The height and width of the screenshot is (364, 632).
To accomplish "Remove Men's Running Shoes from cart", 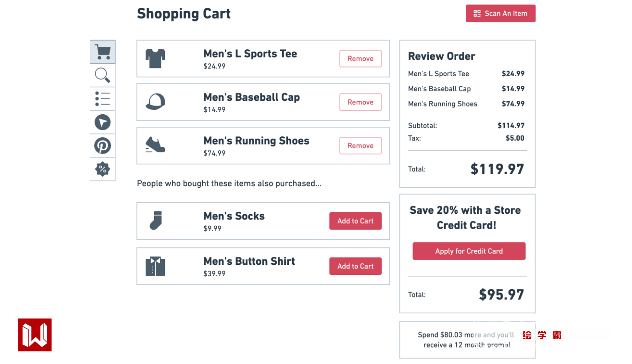I will pyautogui.click(x=360, y=146).
